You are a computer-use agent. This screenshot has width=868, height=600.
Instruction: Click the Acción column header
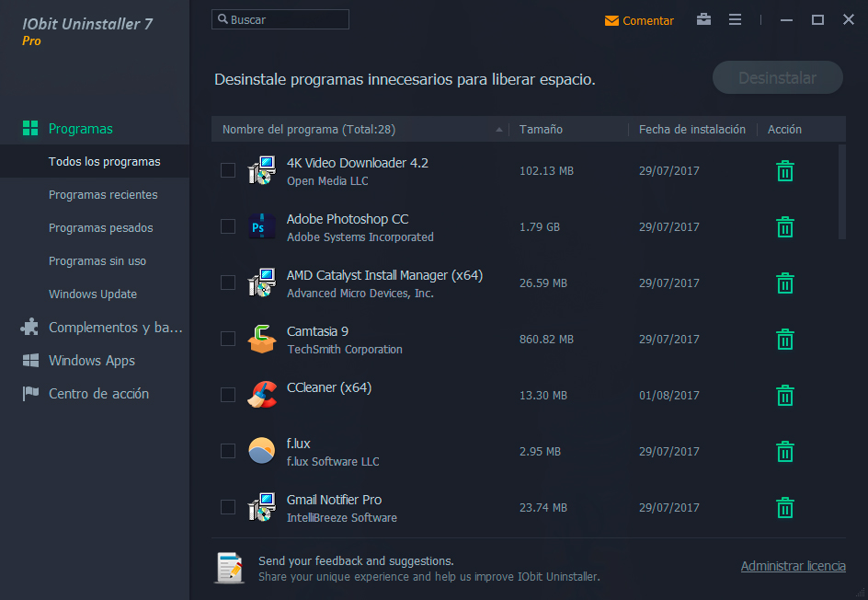coord(784,129)
